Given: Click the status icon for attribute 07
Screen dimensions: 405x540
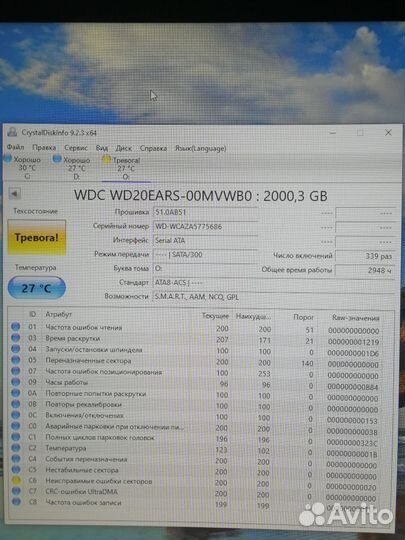Looking at the screenshot, I should 15,371.
